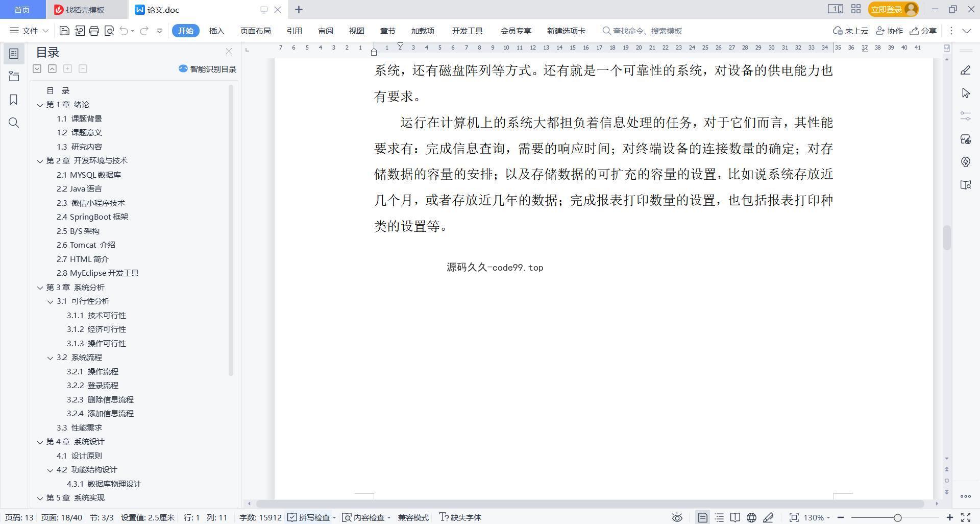Click the collapse-level icon in 目录 pane
Screen dimensions: 980x524
(x=52, y=68)
